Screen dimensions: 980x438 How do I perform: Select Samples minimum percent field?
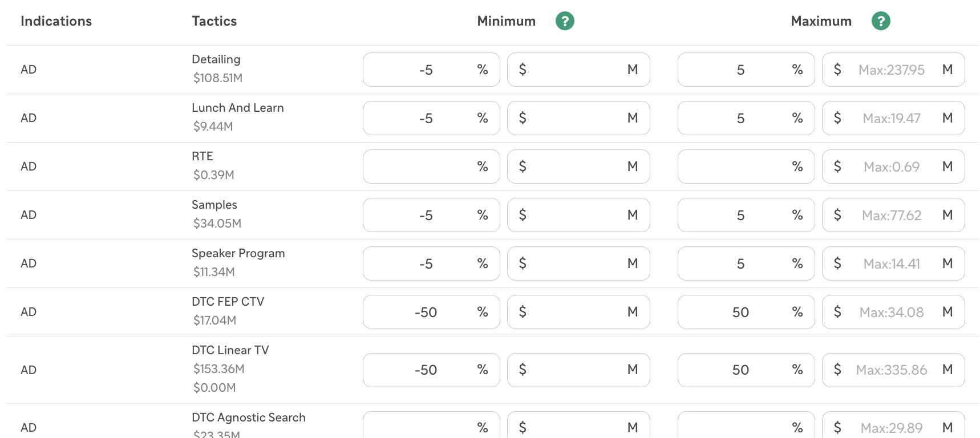click(x=431, y=215)
